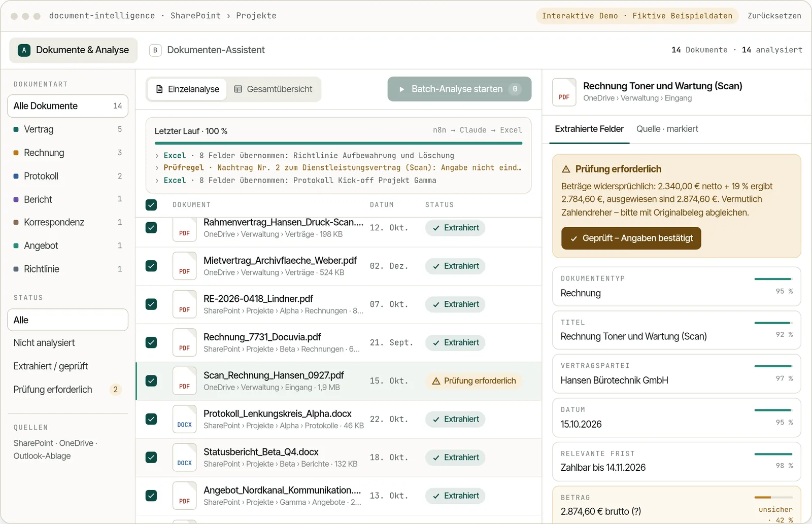Viewport: 812px width, 524px height.
Task: Click the PDF icon of Angebot_Nordkanal_Kommunikation
Action: (x=184, y=496)
